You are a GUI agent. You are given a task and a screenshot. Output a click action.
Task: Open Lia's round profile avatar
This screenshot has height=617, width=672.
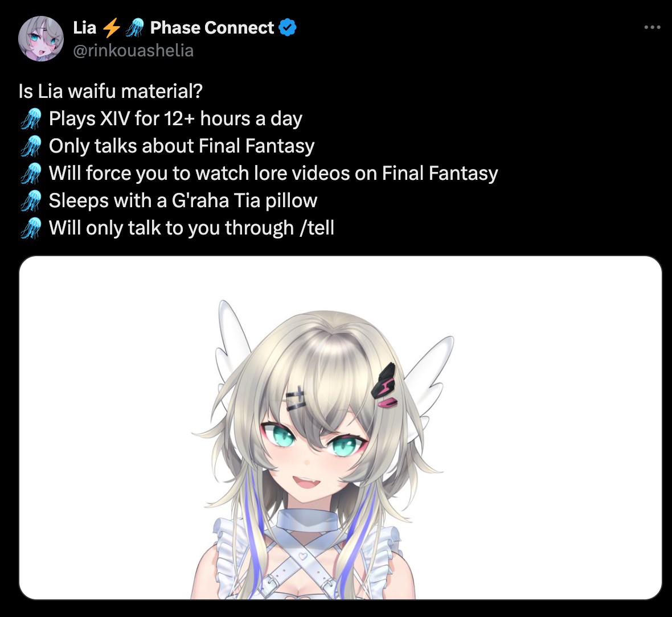tap(40, 39)
